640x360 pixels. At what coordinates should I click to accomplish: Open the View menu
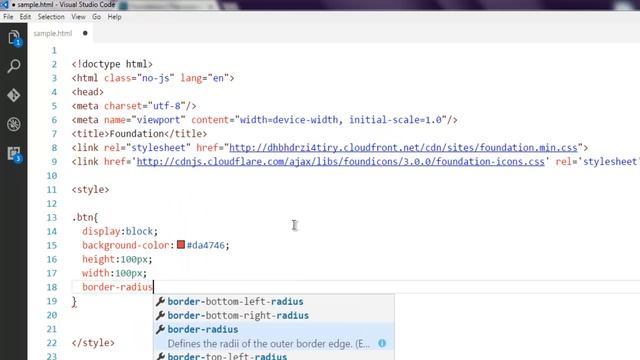78,17
